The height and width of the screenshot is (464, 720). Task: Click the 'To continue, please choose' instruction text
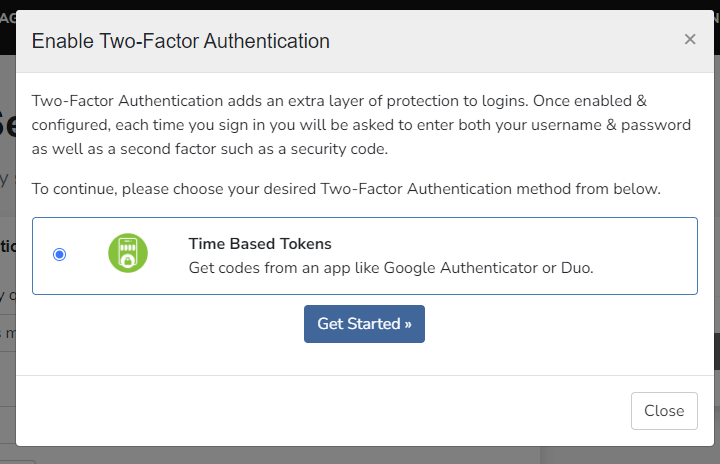[346, 189]
